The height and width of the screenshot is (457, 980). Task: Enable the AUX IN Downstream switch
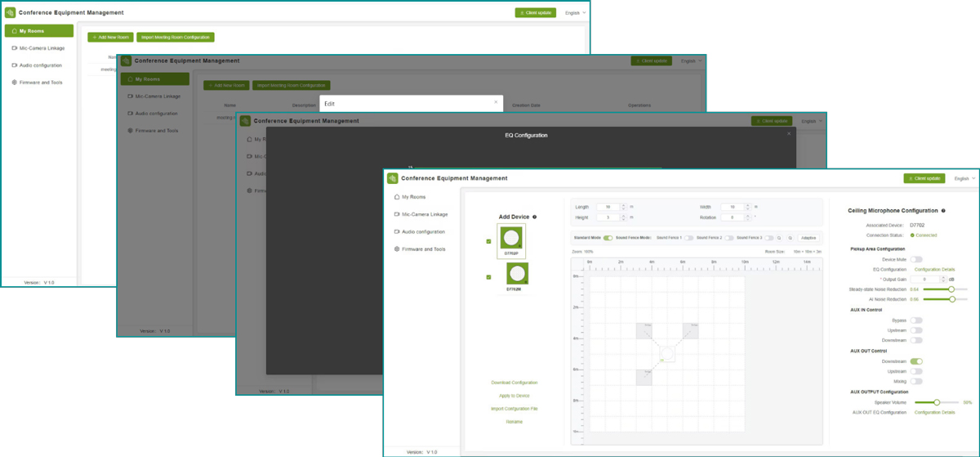pos(916,340)
